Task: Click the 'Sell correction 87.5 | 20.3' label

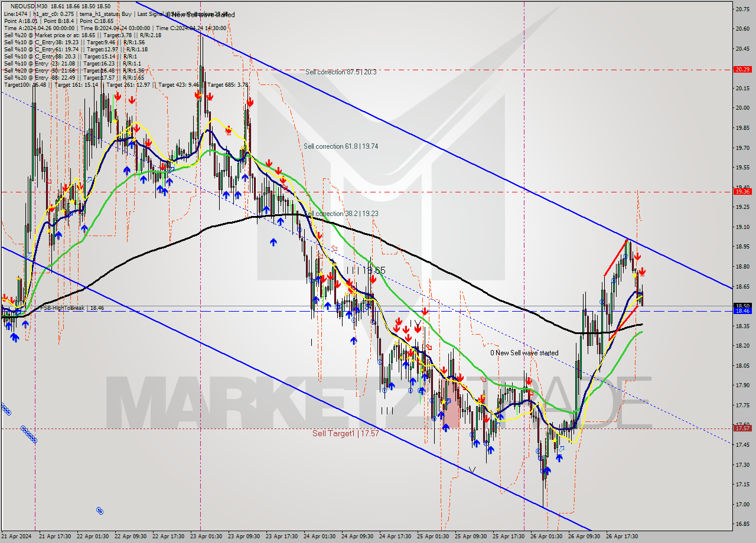Action: click(341, 72)
